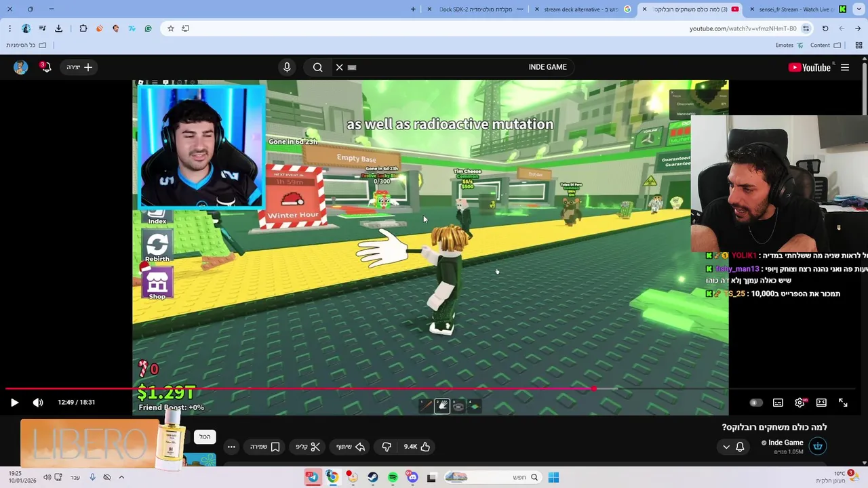This screenshot has height=488, width=868.
Task: Open Grammarly extension icon
Action: pos(148,28)
